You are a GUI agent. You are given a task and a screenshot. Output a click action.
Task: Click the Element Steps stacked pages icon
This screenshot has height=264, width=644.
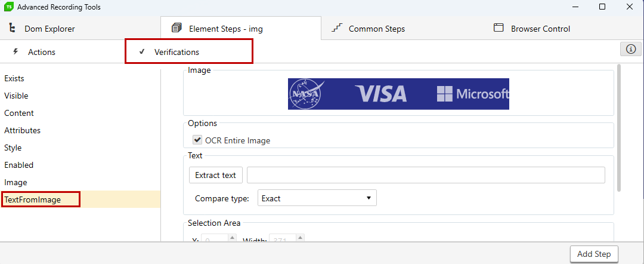177,28
